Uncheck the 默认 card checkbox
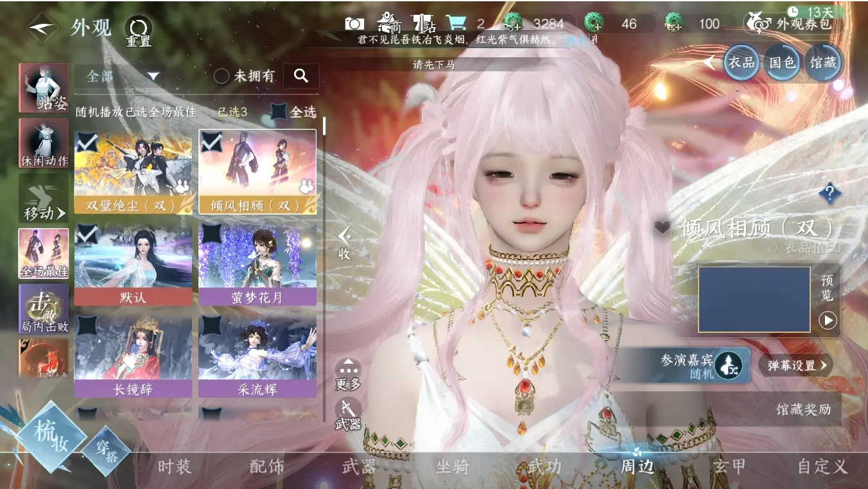 point(87,235)
